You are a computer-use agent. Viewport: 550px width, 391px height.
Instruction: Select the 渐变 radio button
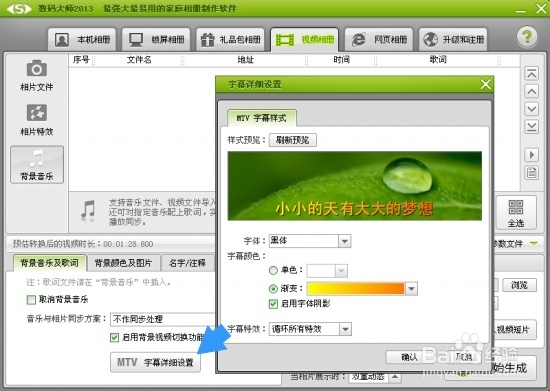(x=273, y=289)
